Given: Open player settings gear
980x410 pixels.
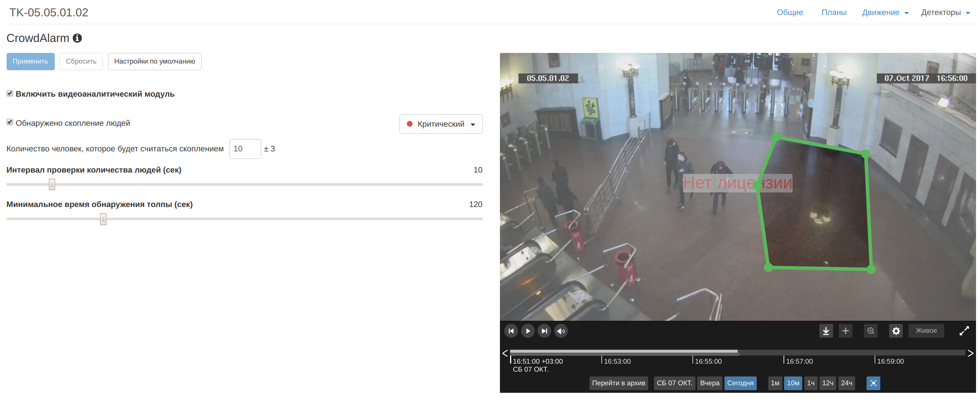Looking at the screenshot, I should tap(896, 331).
